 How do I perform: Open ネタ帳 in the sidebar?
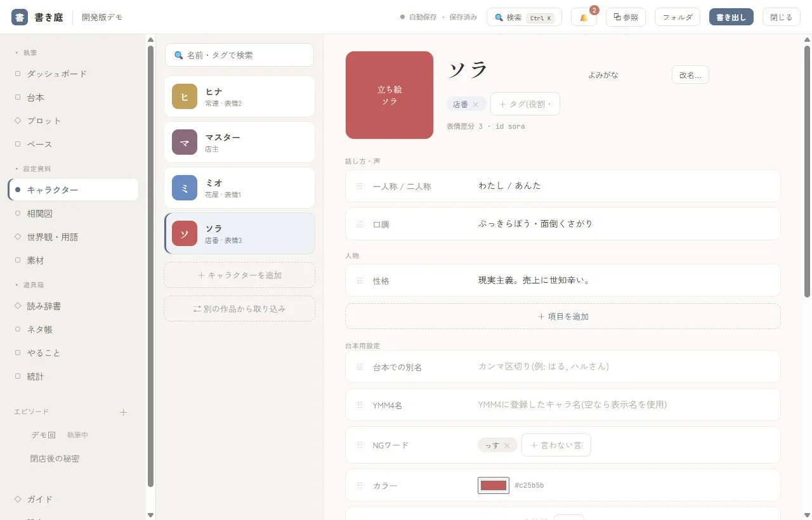[73, 329]
